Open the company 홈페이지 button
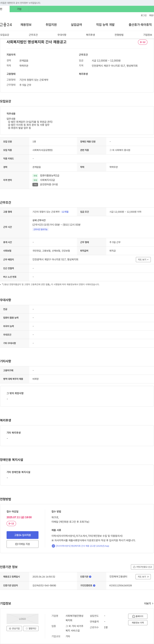The image size is (154, 644). (x=138, y=616)
